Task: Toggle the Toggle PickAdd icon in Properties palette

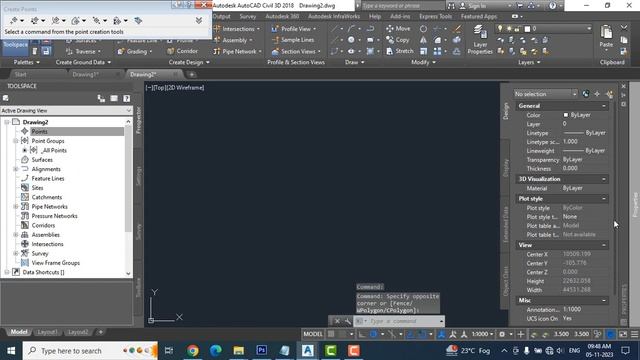Action: tap(586, 94)
